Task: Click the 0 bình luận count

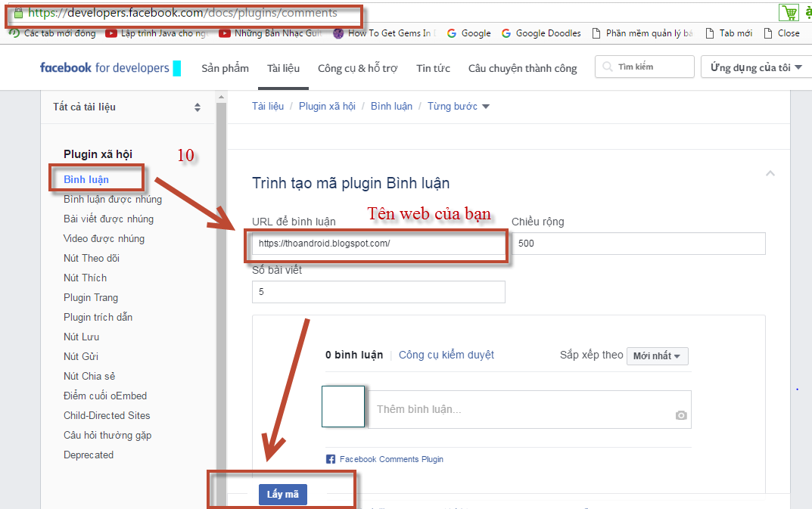Action: 354,355
